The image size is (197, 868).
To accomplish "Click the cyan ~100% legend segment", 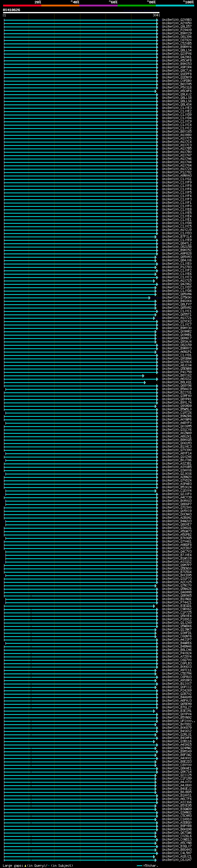I will click(x=175, y=6).
